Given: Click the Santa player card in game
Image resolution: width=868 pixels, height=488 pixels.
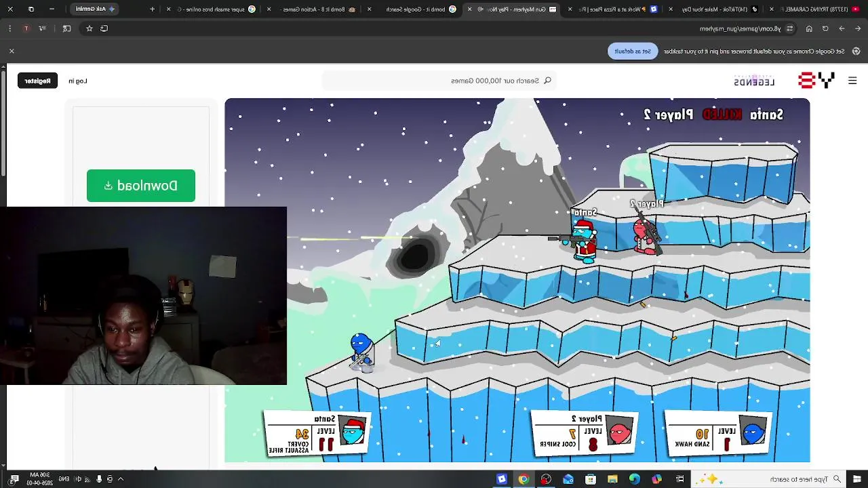Looking at the screenshot, I should 317,434.
